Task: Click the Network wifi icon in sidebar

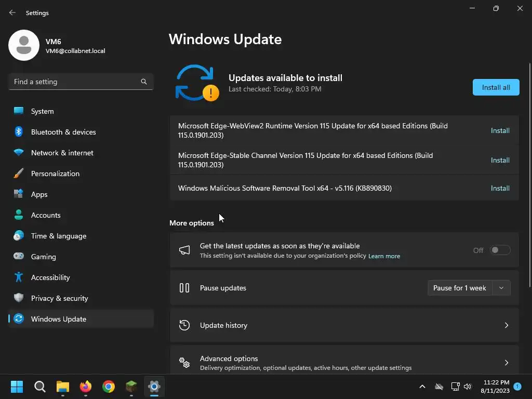Action: coord(19,152)
